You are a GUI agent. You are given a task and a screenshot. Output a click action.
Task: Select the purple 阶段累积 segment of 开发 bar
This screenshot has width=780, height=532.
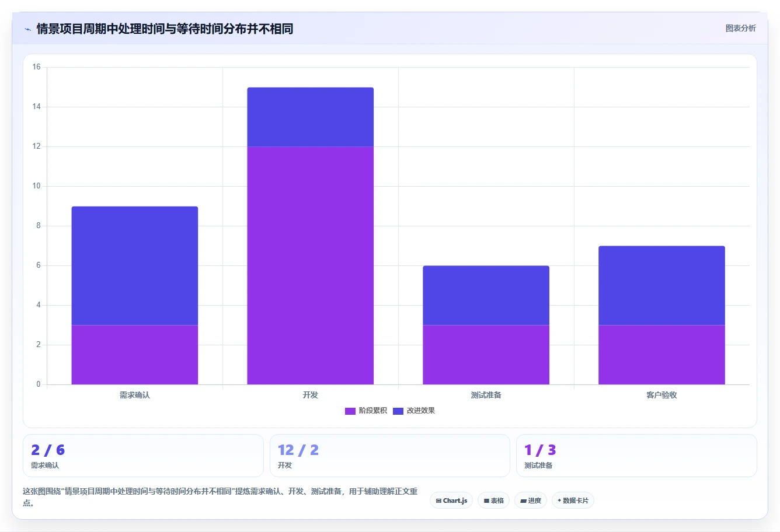[311, 265]
